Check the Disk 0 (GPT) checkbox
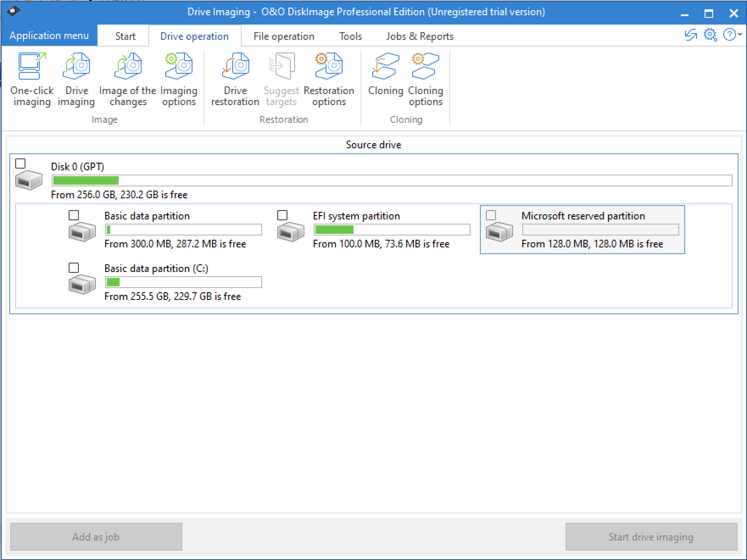Viewport: 747px width, 560px height. [x=20, y=164]
